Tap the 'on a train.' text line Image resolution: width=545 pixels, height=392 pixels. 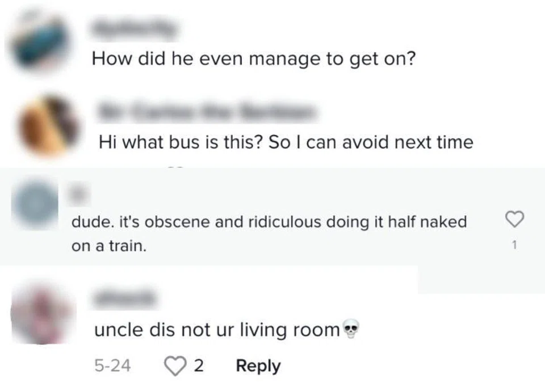[109, 247]
